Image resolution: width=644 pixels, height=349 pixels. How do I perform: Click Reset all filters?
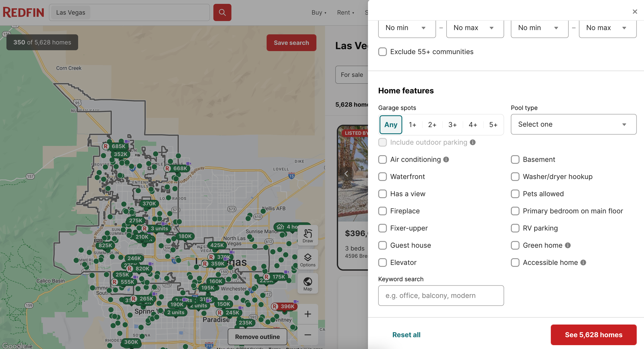406,335
